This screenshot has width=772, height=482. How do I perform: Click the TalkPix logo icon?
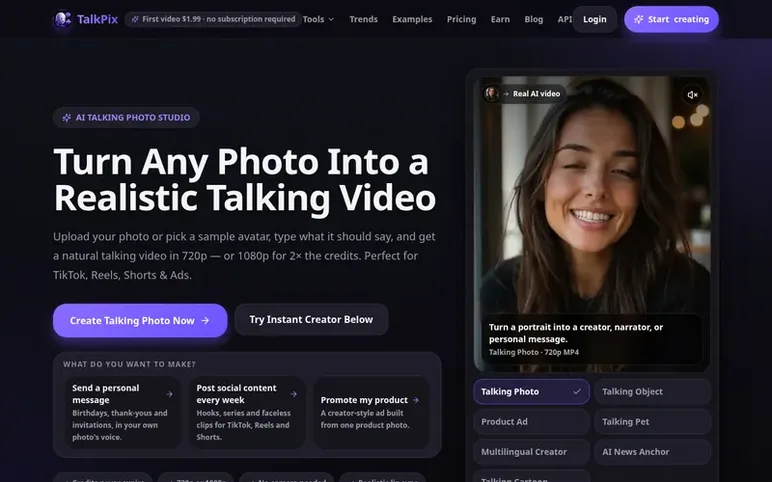point(63,19)
